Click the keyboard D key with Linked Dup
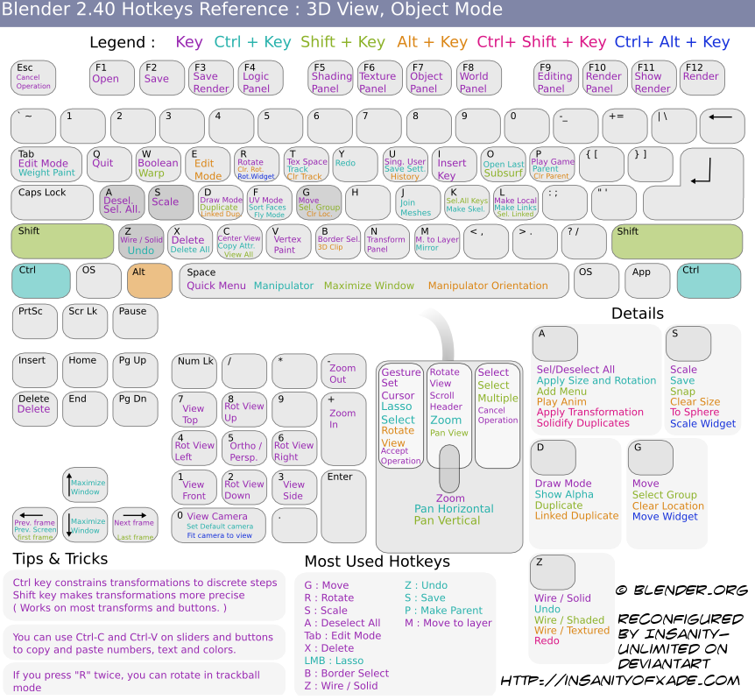755x700 pixels. (221, 202)
